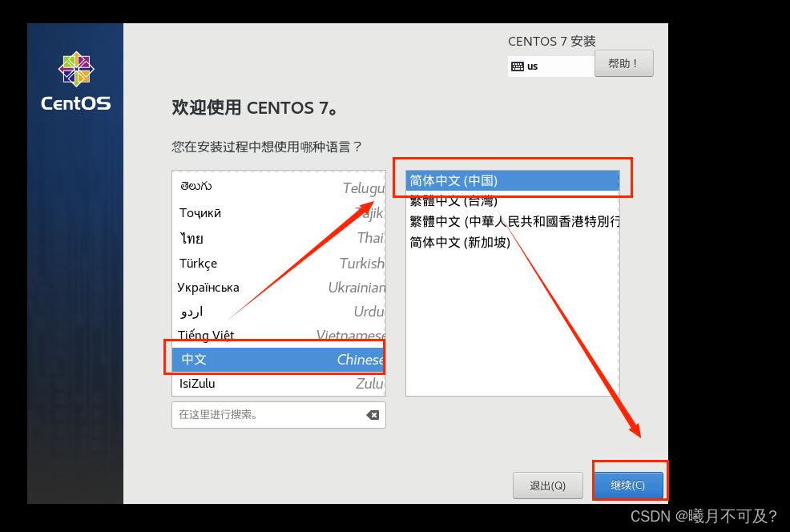
Task: Select the IsiZulu language row
Action: click(279, 384)
